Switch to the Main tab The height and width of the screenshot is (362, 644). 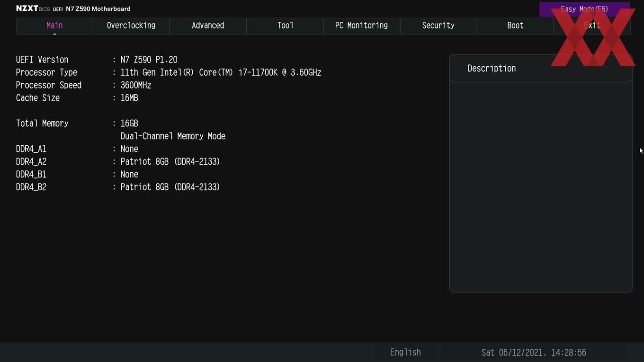54,26
